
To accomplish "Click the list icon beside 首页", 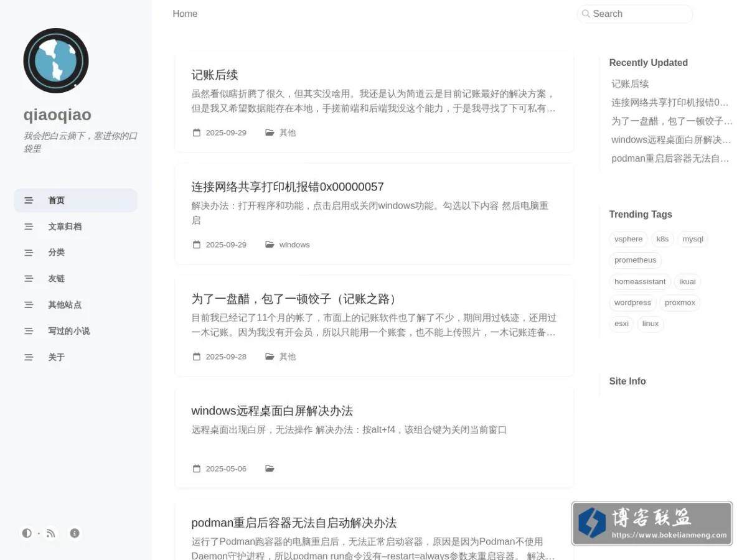I will pyautogui.click(x=29, y=200).
